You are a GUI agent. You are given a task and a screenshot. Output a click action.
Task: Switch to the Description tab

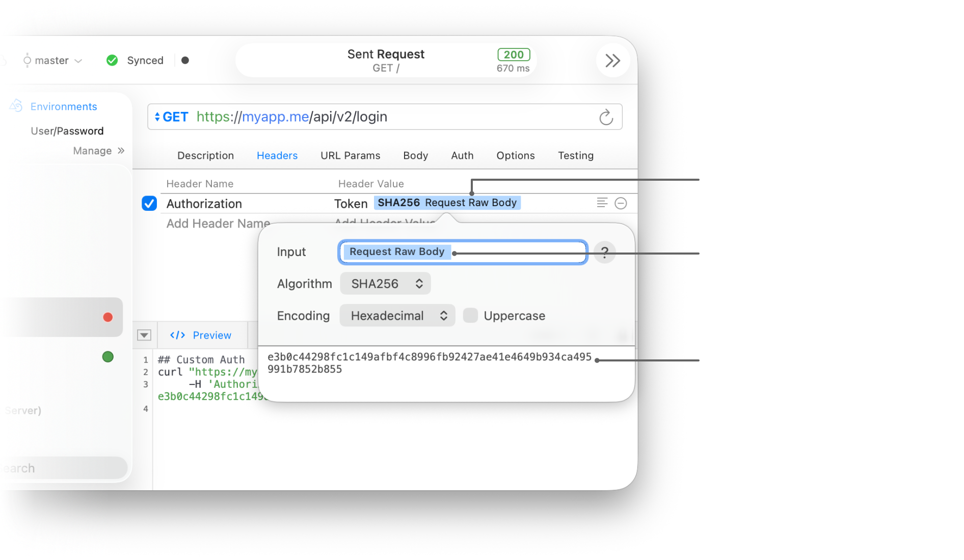click(x=205, y=155)
